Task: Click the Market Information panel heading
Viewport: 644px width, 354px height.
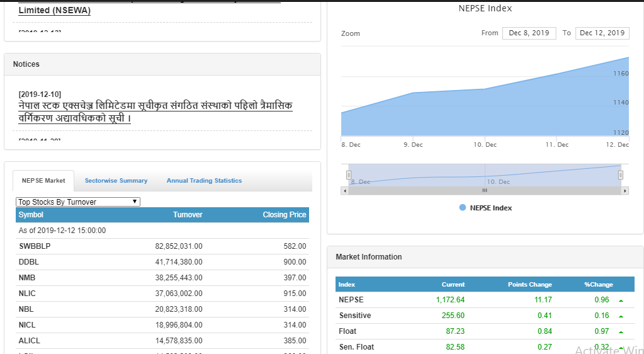Action: point(369,257)
